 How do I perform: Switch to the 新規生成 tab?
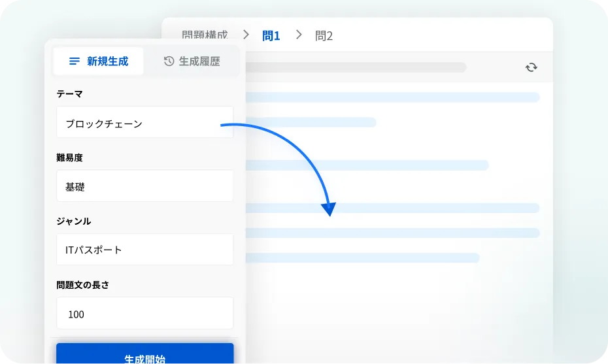[x=98, y=61]
